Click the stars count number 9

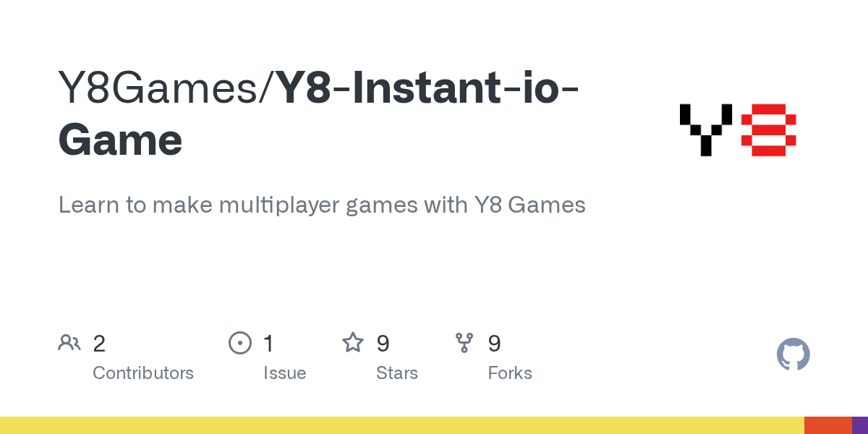383,343
